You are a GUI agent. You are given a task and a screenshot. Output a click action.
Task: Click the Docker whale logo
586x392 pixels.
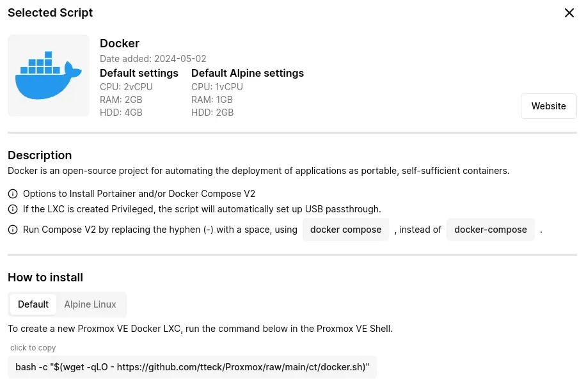point(49,75)
